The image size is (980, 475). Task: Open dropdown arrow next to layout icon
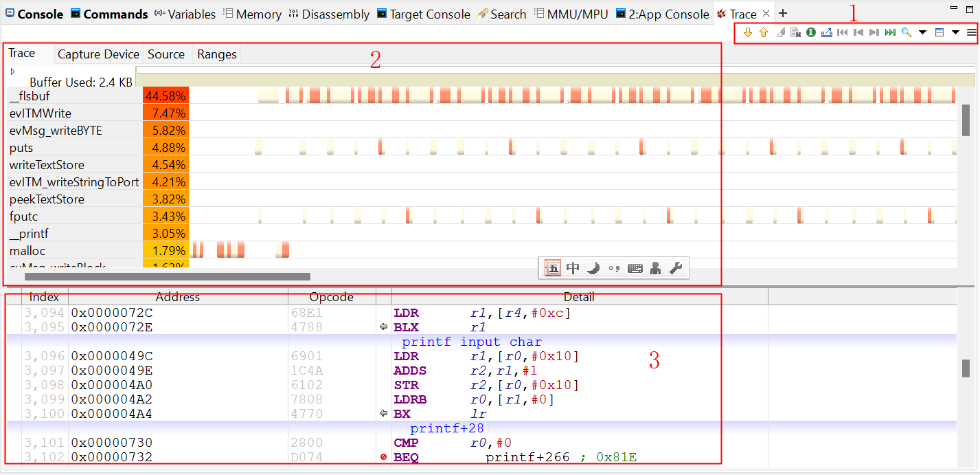(955, 32)
